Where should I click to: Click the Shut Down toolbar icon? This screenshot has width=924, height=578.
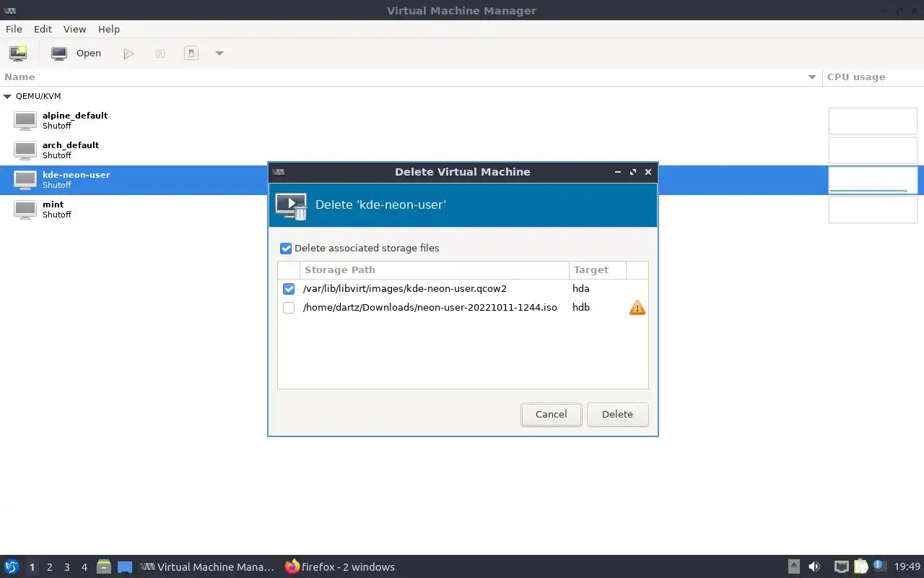(191, 53)
